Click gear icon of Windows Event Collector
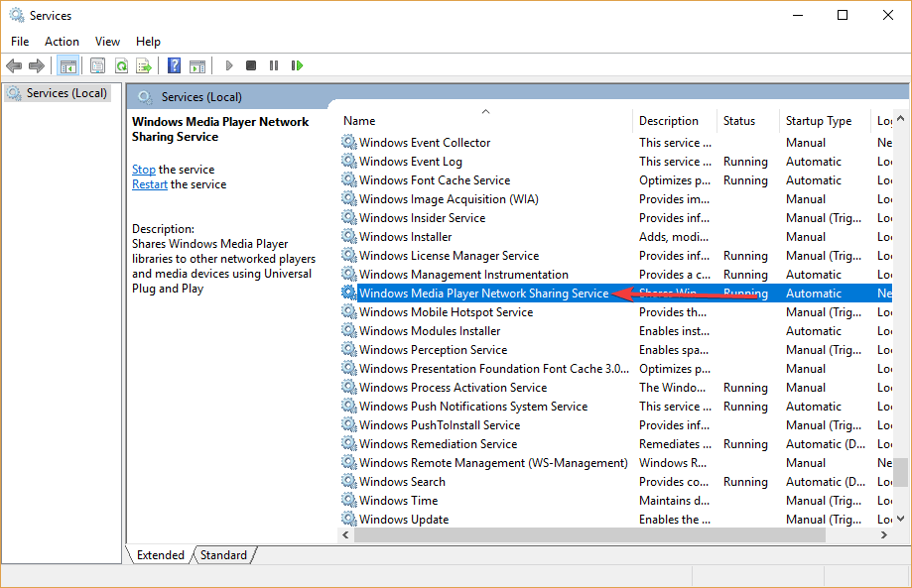Screen dimensions: 912x588 (x=349, y=142)
